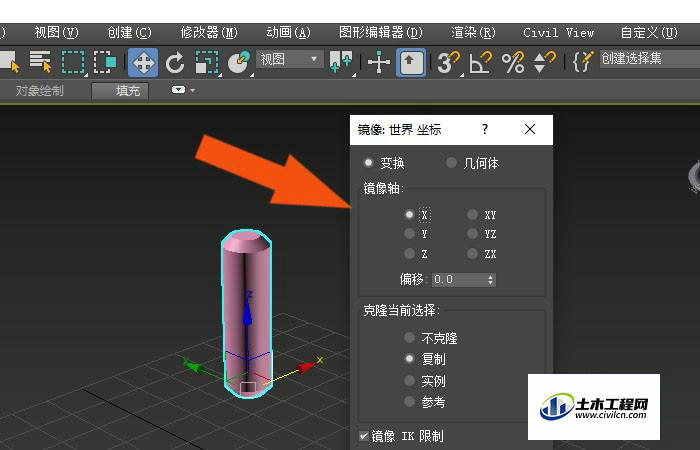
Task: Click the red X axis gizmo arrow
Action: (x=306, y=367)
